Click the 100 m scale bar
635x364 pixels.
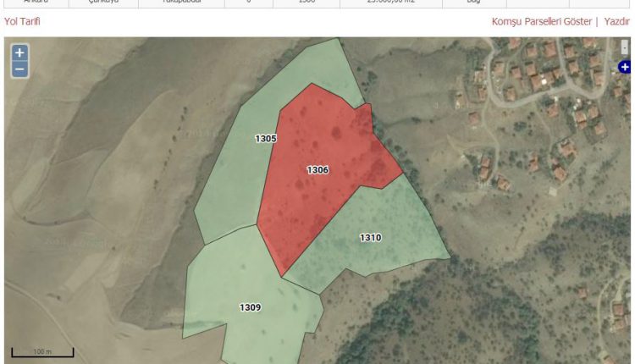point(42,351)
